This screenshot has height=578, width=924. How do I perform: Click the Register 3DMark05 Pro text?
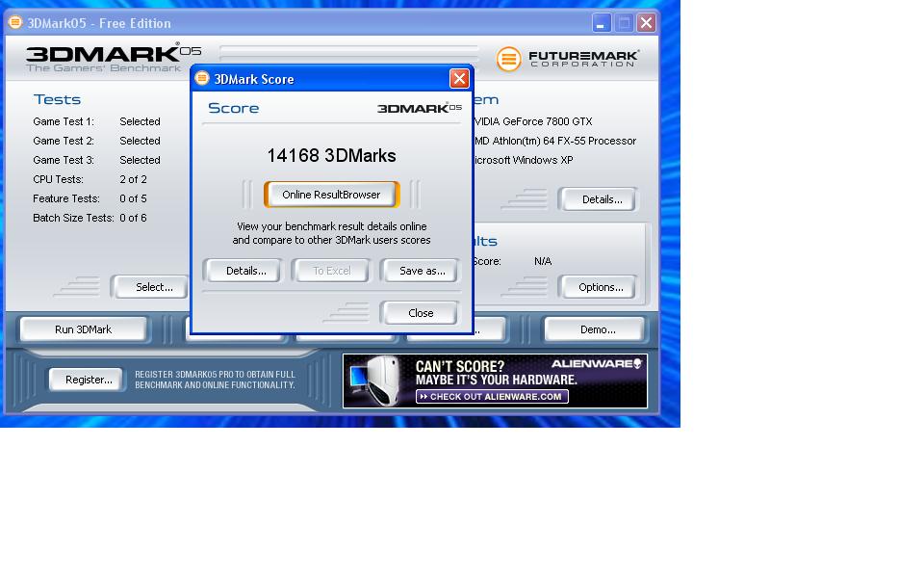215,380
